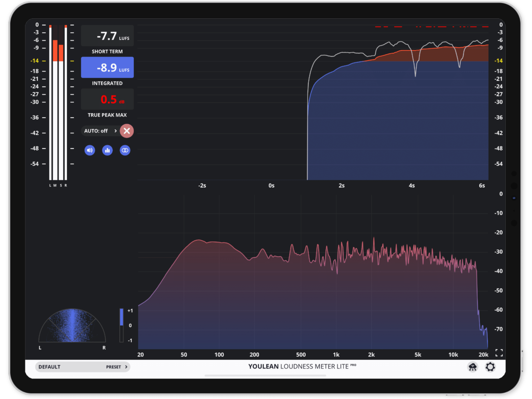
Task: Click the -2s mark on the timeline axis
Action: (202, 185)
